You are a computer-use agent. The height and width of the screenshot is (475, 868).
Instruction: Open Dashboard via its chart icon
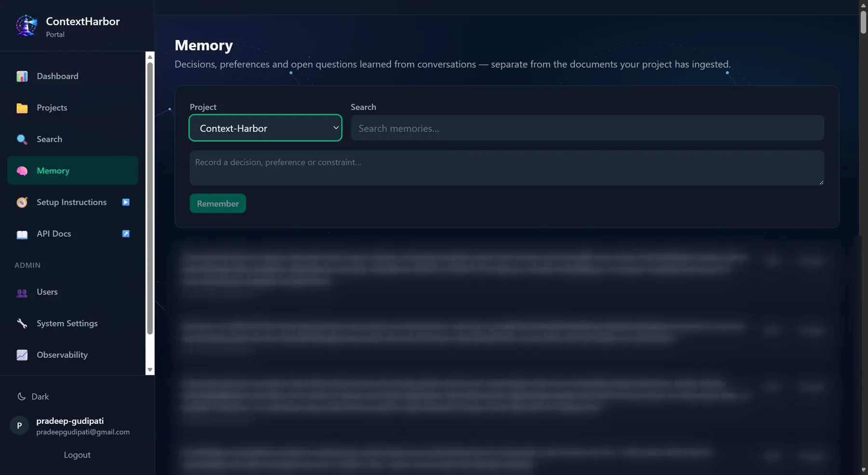tap(22, 76)
